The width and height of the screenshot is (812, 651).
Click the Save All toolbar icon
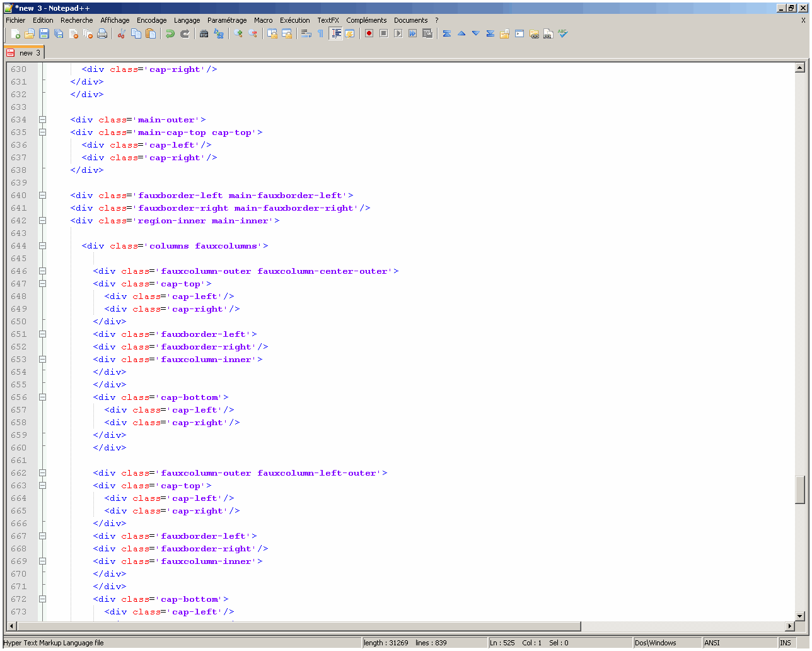pyautogui.click(x=59, y=33)
